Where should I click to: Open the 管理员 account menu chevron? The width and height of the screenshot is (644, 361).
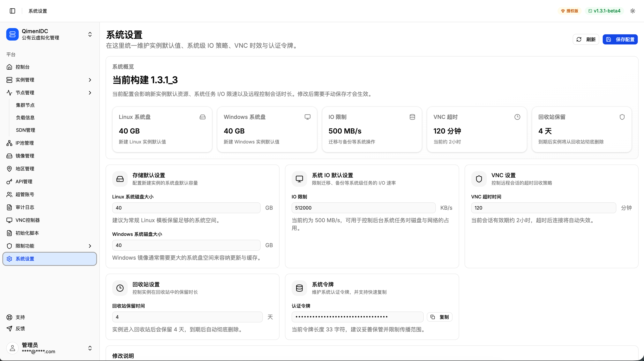(90, 348)
